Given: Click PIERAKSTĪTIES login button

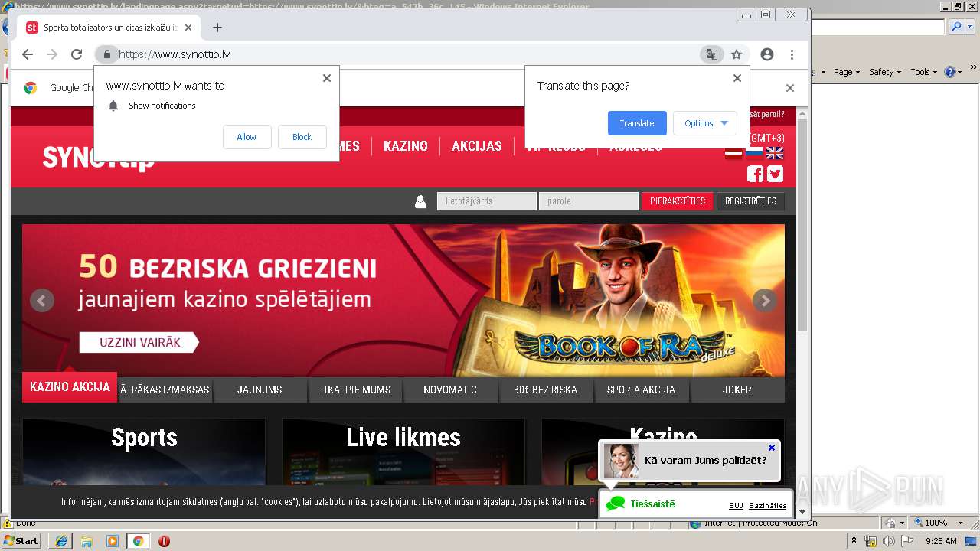Looking at the screenshot, I should (x=678, y=201).
